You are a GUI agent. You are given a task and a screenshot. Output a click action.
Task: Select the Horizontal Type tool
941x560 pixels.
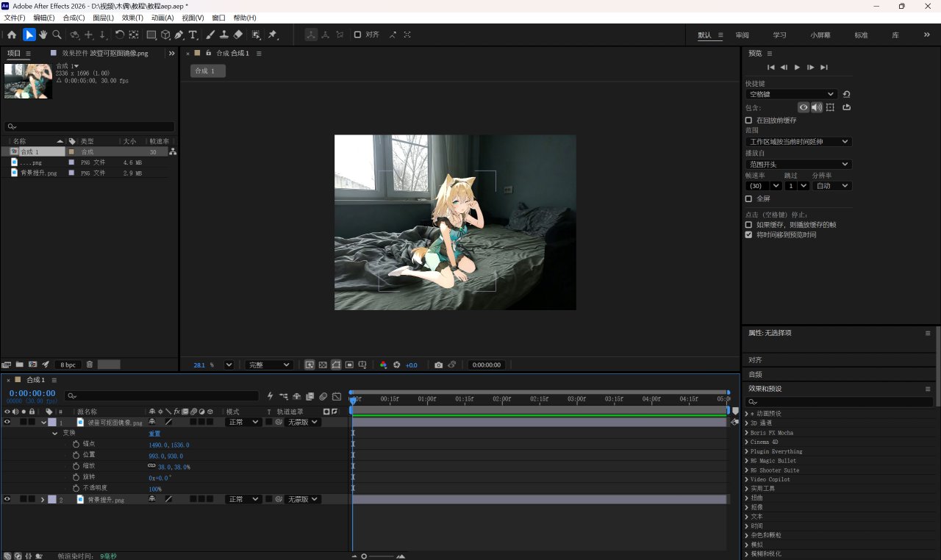(x=193, y=35)
